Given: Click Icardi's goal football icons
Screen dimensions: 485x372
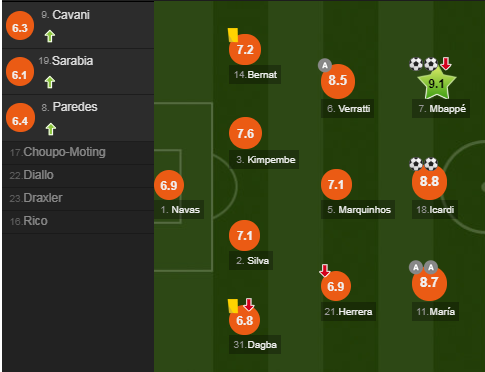Looking at the screenshot, I should (423, 164).
